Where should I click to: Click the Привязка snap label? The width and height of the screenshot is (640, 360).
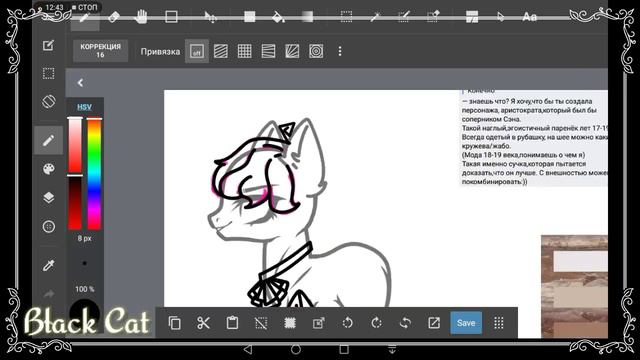(160, 51)
